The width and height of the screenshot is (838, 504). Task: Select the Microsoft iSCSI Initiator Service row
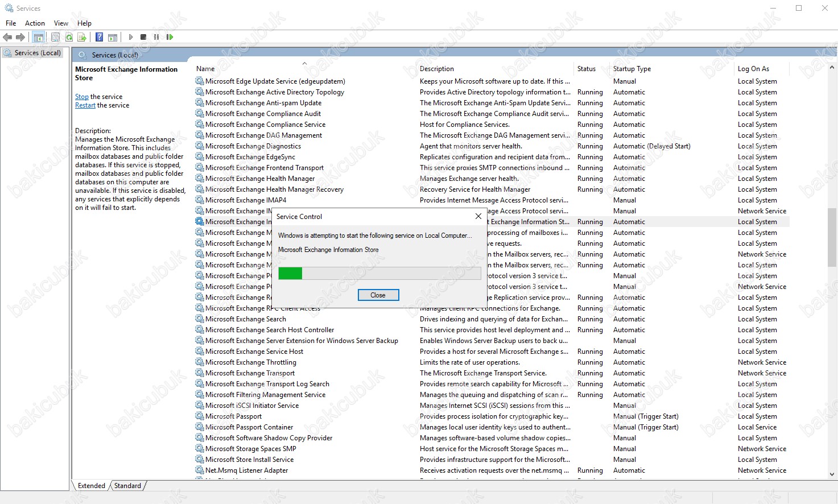(x=492, y=406)
